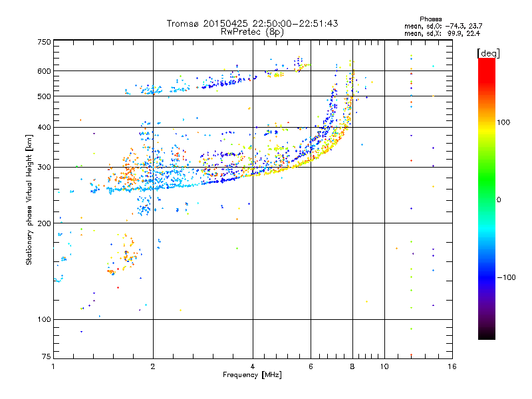Click the x-axis tick label '16'
This screenshot has height=399, width=532.
452,366
